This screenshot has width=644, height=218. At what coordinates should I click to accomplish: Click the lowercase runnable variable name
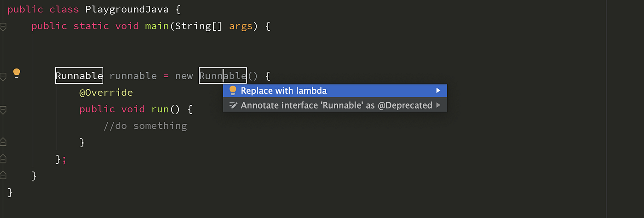tap(133, 76)
